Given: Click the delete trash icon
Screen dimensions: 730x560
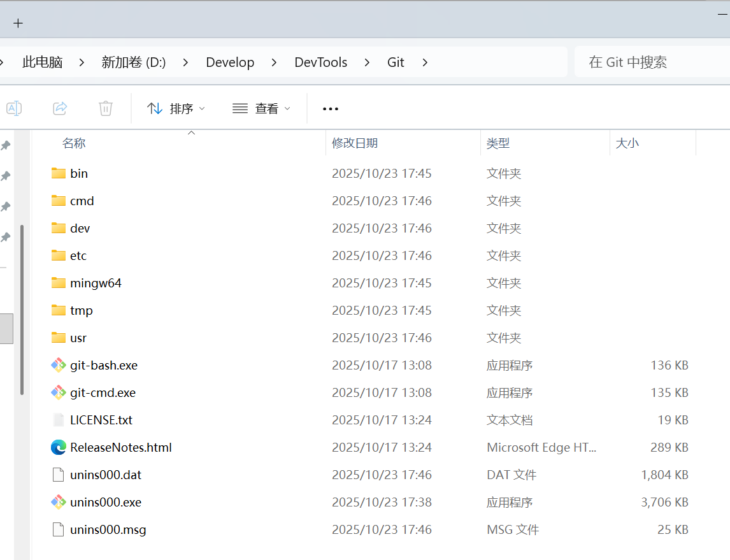Looking at the screenshot, I should coord(106,108).
